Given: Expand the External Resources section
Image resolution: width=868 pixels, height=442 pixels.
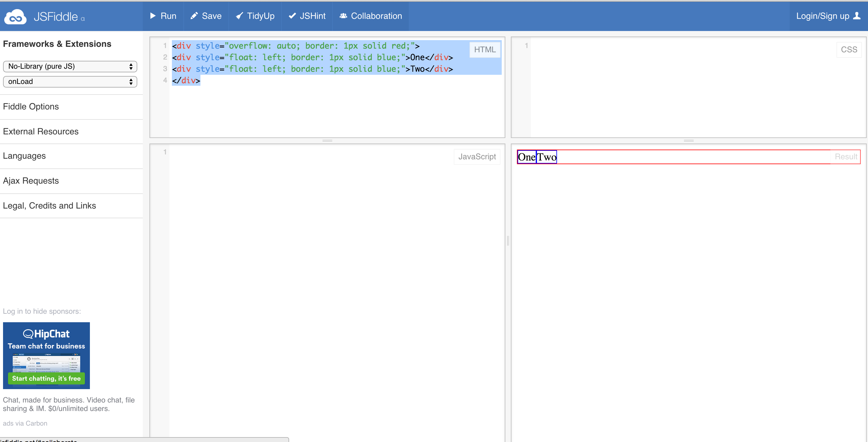Looking at the screenshot, I should pyautogui.click(x=41, y=132).
